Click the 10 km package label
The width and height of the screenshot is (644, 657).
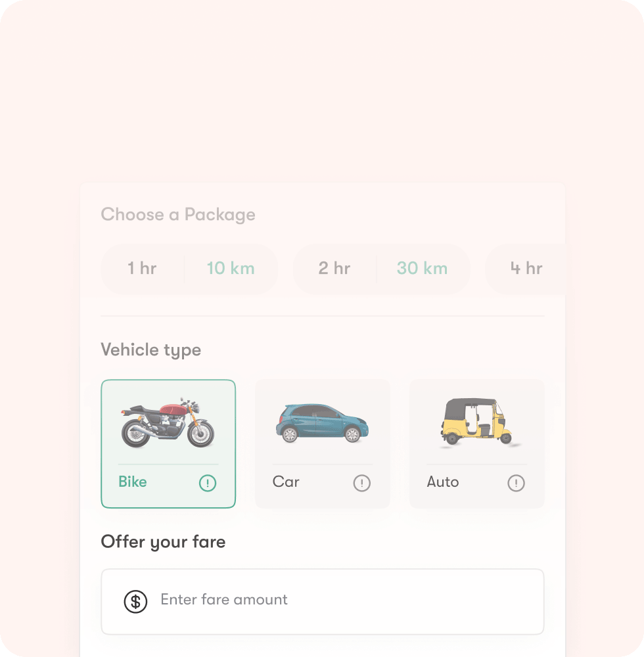point(231,268)
